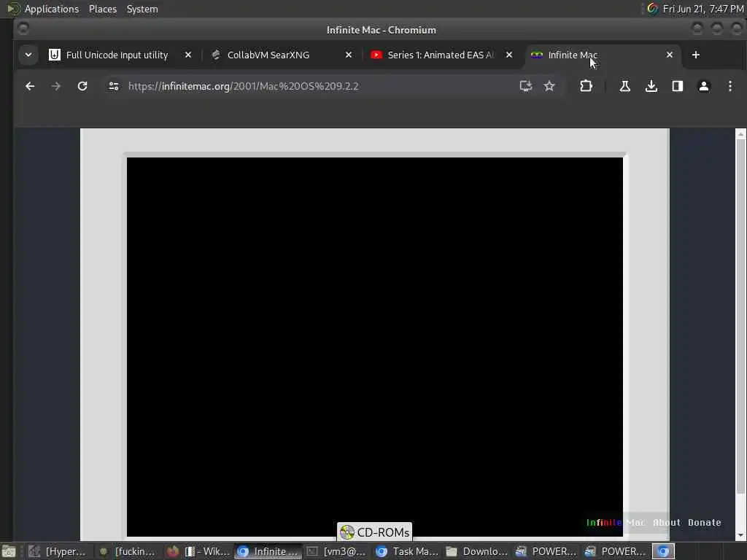
Task: Click the Infinite Mac footer link
Action: (616, 522)
